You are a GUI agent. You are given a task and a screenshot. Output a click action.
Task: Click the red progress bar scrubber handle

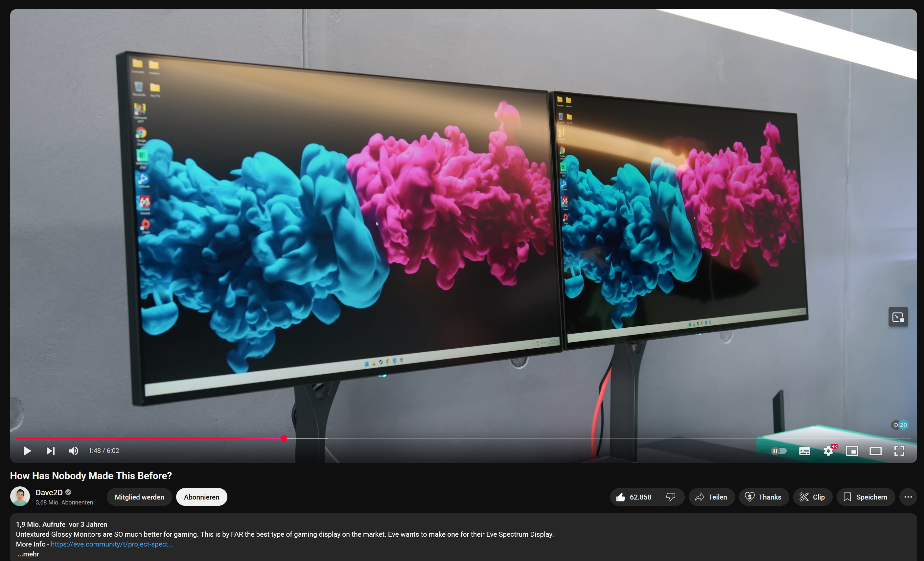284,438
